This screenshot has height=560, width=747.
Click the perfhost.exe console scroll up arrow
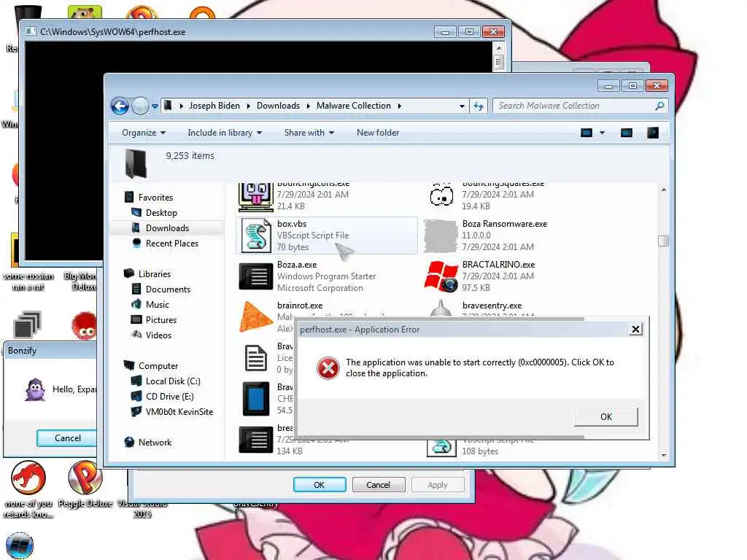click(x=499, y=49)
